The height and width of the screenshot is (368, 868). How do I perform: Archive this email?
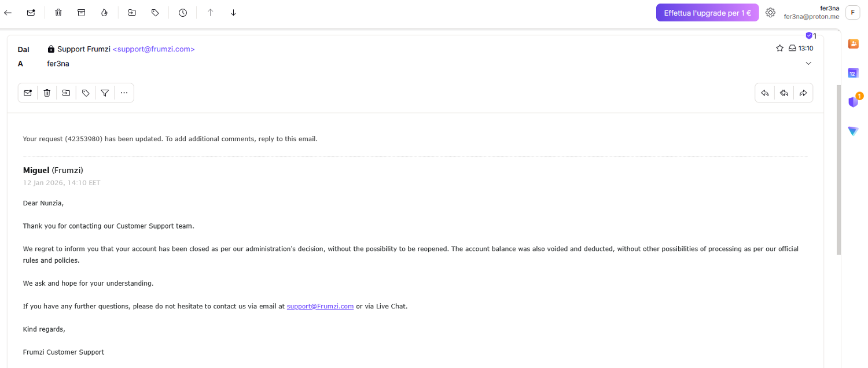82,12
